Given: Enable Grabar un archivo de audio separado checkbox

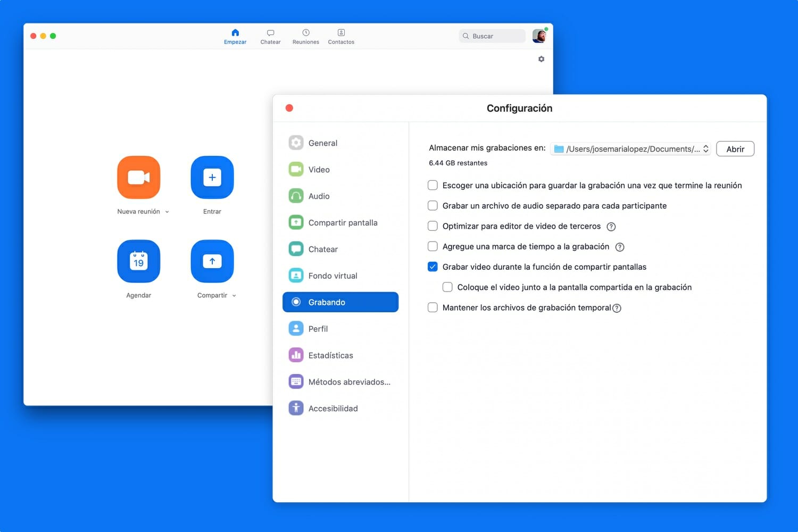Looking at the screenshot, I should [433, 206].
